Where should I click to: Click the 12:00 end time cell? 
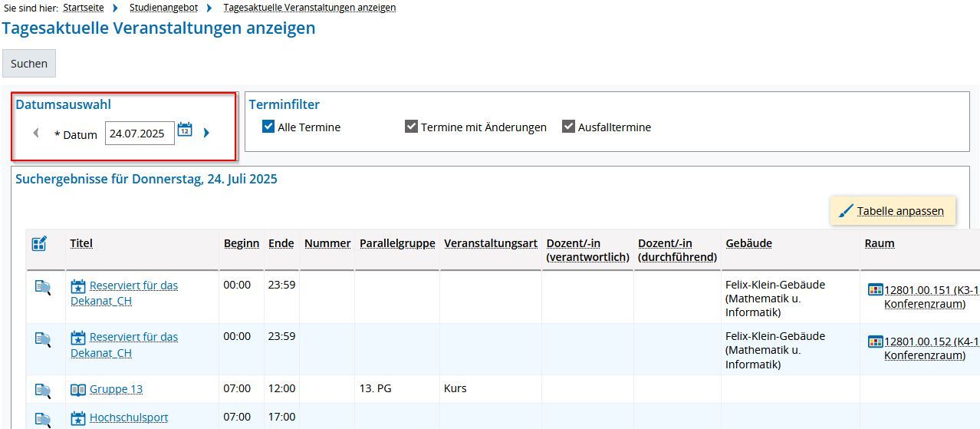click(281, 388)
